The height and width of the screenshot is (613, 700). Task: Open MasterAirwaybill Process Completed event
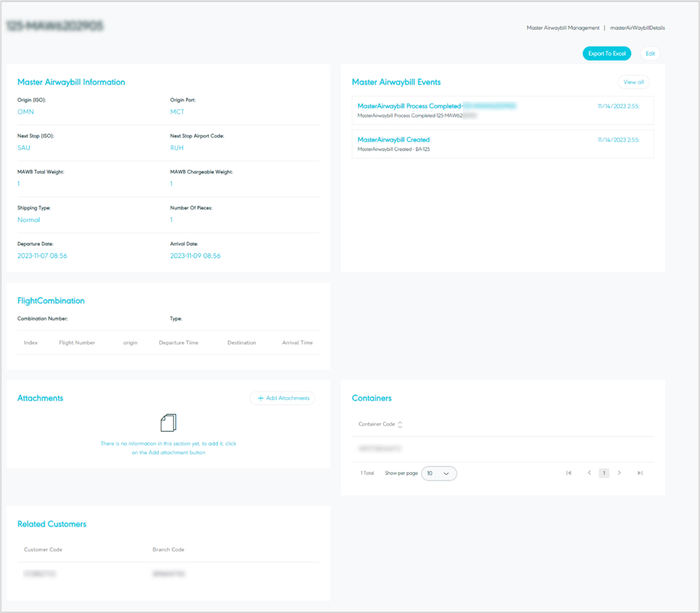pos(409,106)
